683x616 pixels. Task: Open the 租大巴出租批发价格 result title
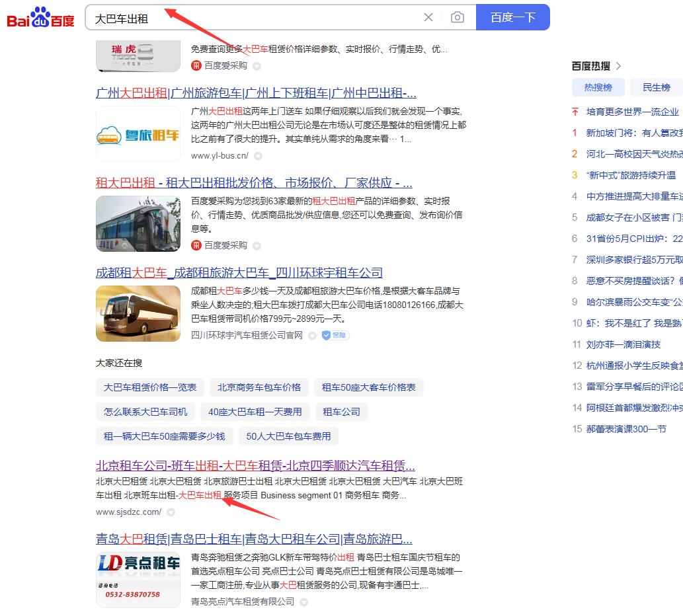click(254, 183)
